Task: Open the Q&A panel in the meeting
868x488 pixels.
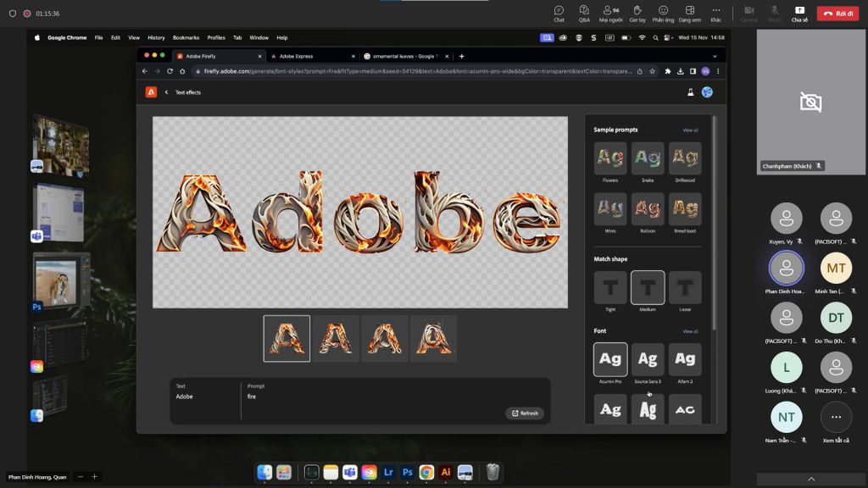Action: tap(584, 14)
